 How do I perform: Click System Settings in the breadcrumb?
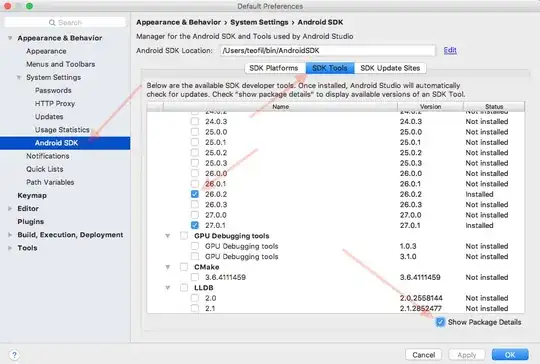(259, 22)
